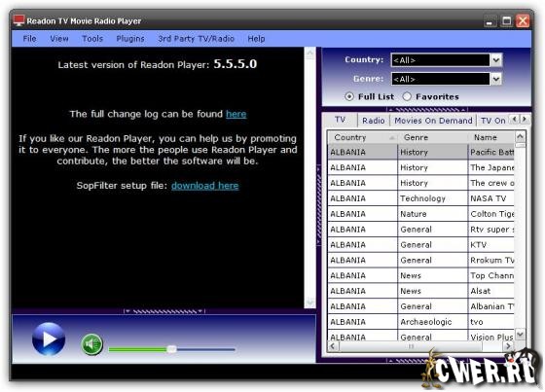
Task: Open the Country dropdown
Action: coord(496,59)
